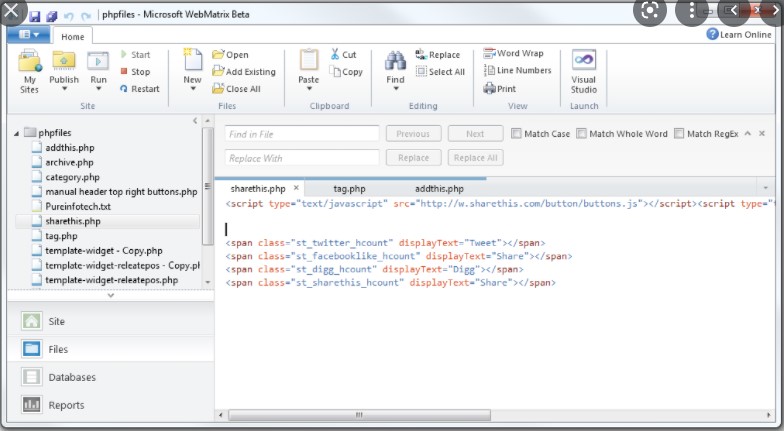Open the Files workspace
784x431 pixels.
110,349
